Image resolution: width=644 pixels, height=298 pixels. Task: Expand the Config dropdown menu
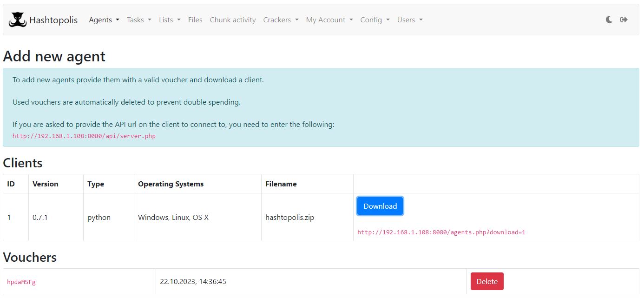tap(375, 20)
